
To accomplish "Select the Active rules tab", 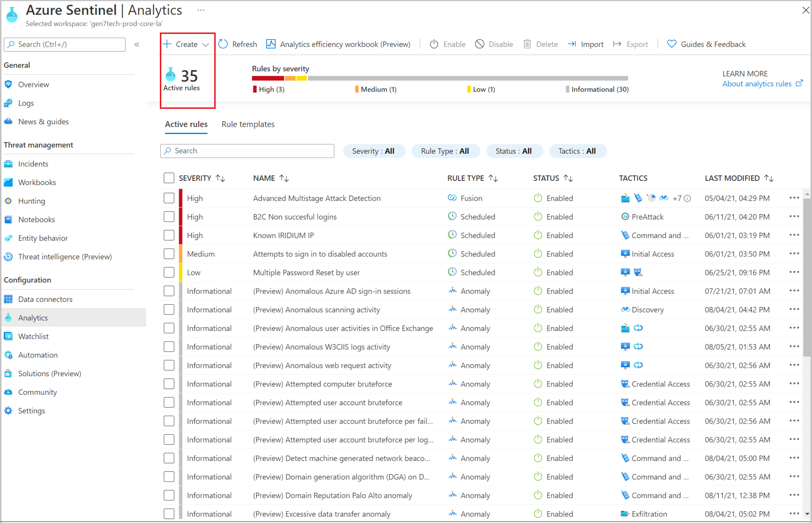I will [x=186, y=124].
